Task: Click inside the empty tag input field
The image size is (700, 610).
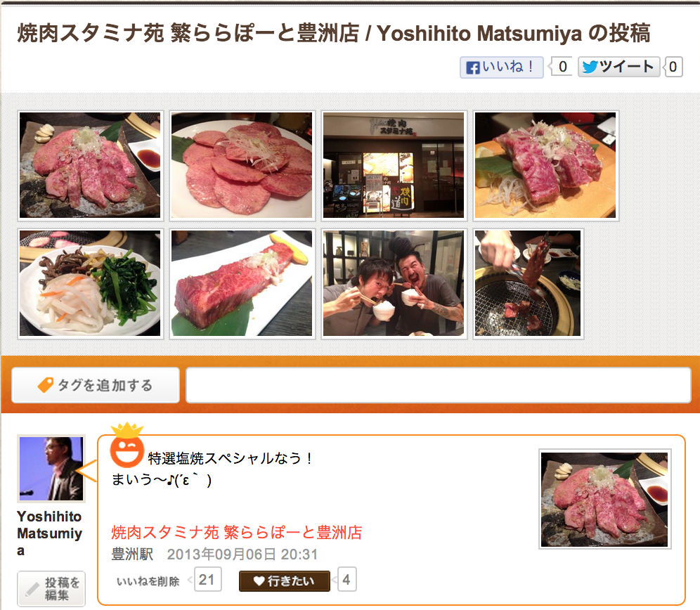Action: 439,385
